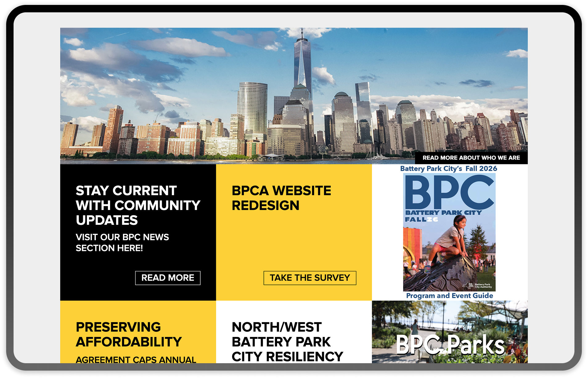Click the Visit Our BPC News Section Here text
This screenshot has width=588, height=378.
click(122, 242)
